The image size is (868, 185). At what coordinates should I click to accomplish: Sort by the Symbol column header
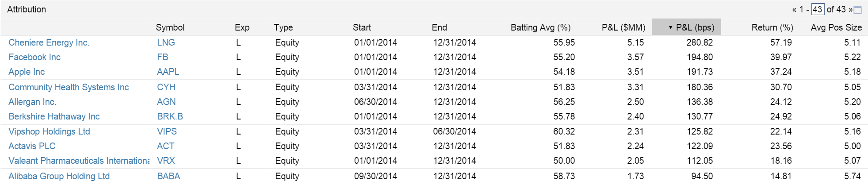click(x=170, y=27)
